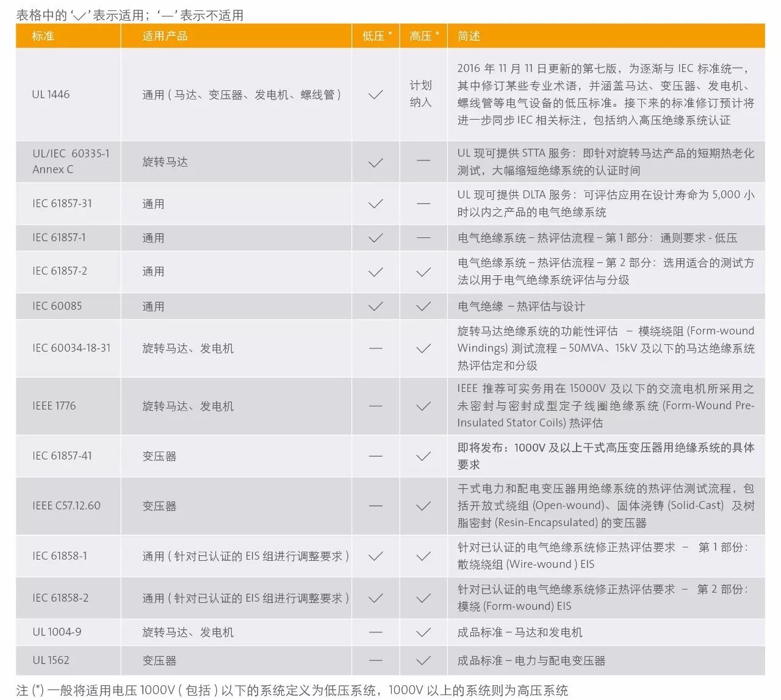Click the high-voltage checkmark in the IEC 60085 row
This screenshot has width=781, height=700.
(423, 306)
